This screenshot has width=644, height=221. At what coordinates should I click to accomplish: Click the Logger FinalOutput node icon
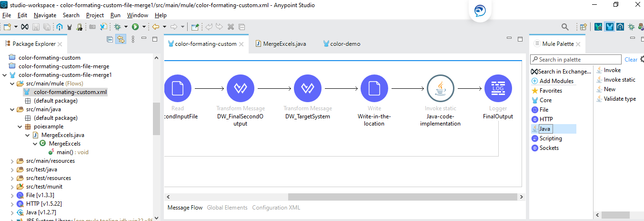[498, 88]
